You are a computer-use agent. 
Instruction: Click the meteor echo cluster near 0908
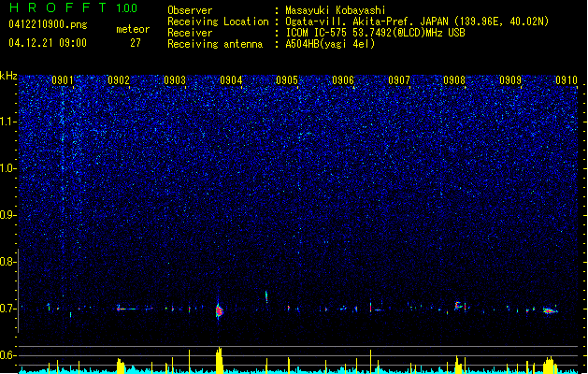[460, 306]
